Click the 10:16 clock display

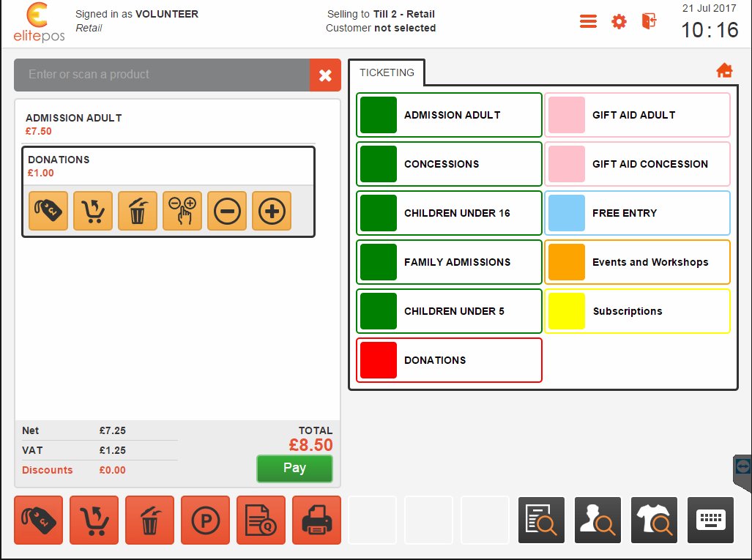click(x=710, y=30)
